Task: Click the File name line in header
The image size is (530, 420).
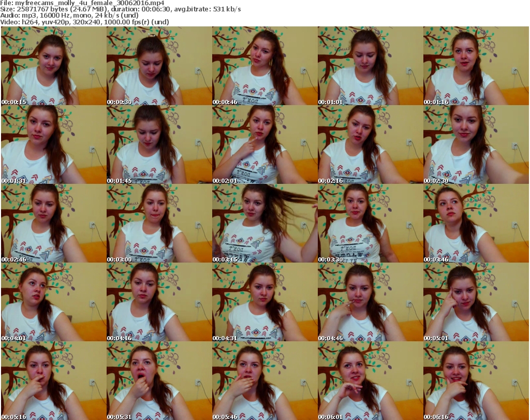Action: tap(82, 3)
